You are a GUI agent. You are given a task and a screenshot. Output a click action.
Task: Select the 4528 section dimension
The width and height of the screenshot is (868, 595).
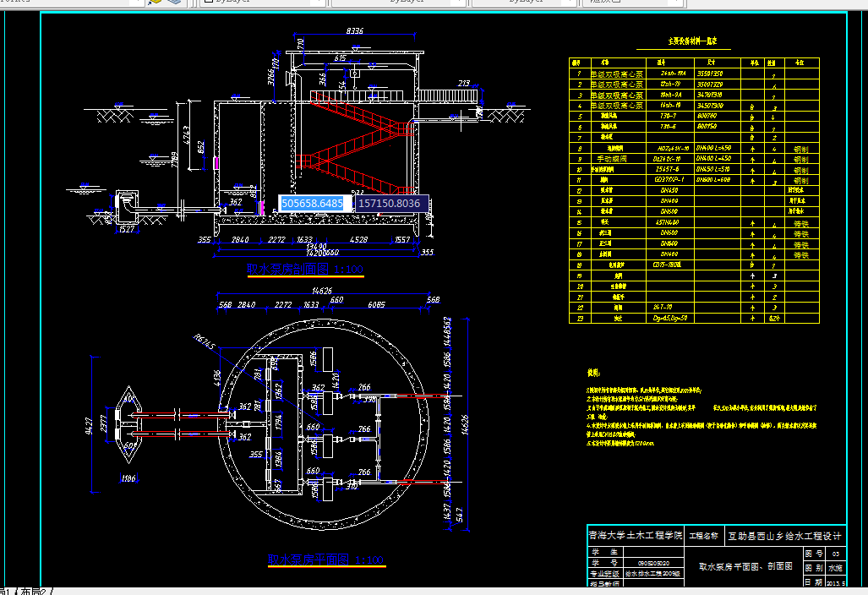[x=358, y=240]
